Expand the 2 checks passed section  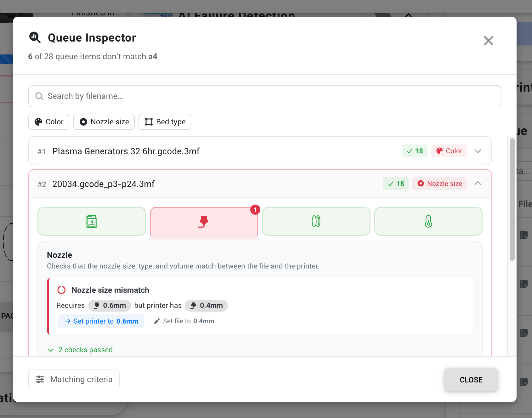point(80,350)
